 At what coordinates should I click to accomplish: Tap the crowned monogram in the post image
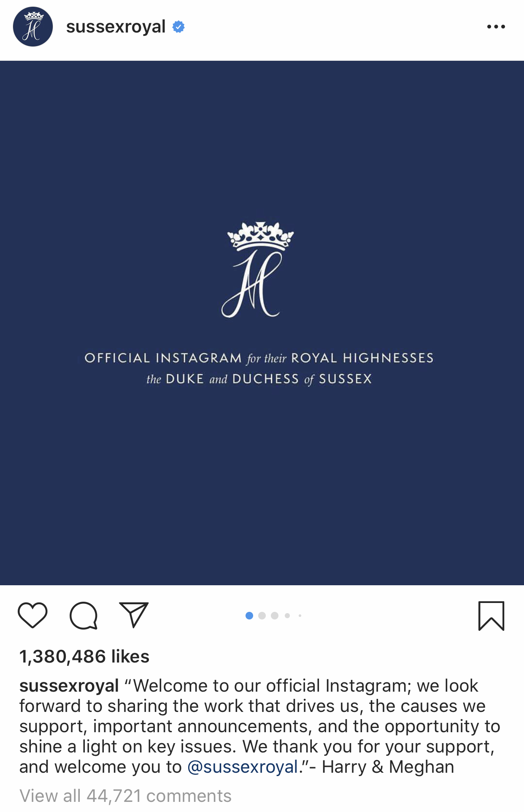(258, 269)
